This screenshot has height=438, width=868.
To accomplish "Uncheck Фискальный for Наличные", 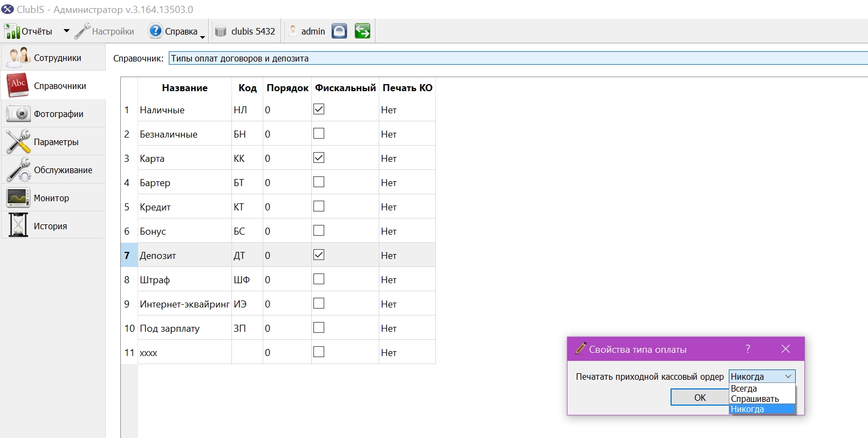I will click(x=319, y=109).
